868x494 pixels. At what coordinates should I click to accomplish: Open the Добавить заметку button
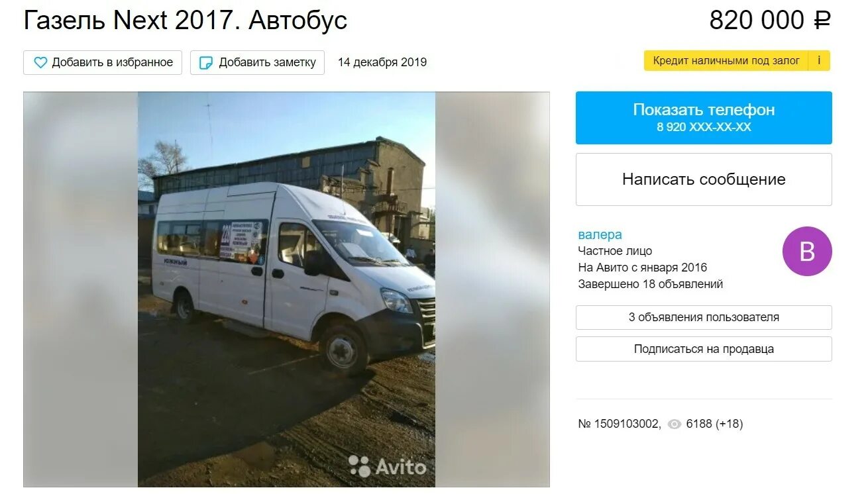(x=257, y=62)
